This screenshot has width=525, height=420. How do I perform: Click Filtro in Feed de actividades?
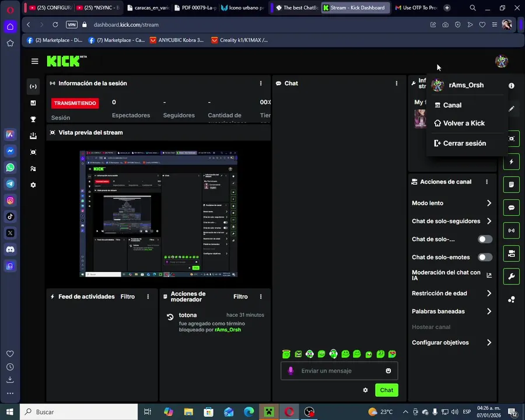[128, 297]
